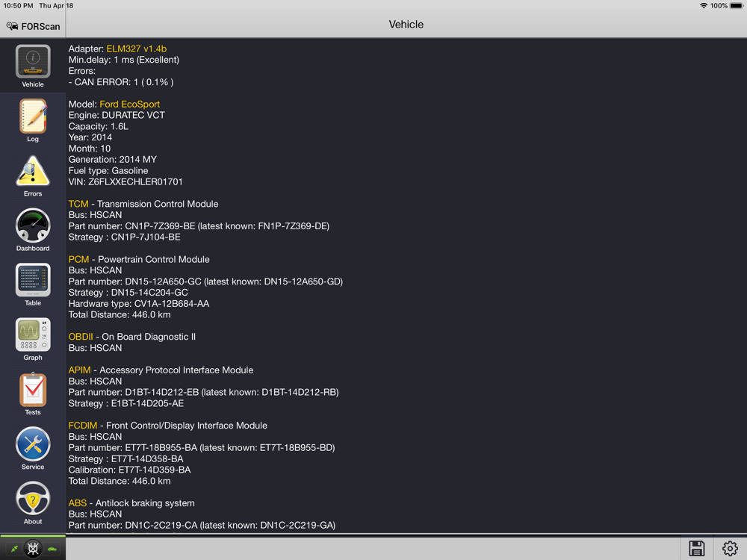
Task: Click the green car status indicator
Action: [52, 549]
